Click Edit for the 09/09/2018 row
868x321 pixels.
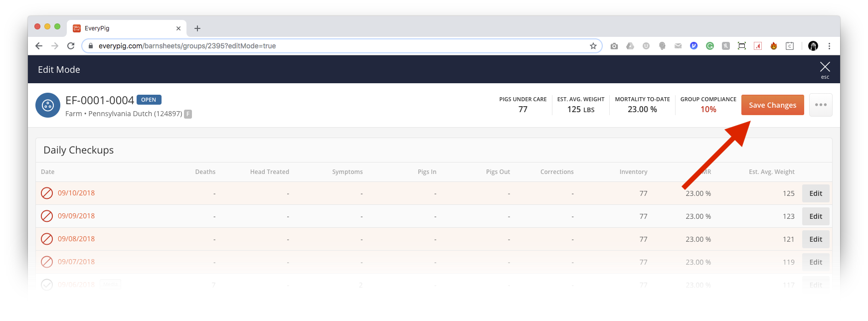(816, 216)
